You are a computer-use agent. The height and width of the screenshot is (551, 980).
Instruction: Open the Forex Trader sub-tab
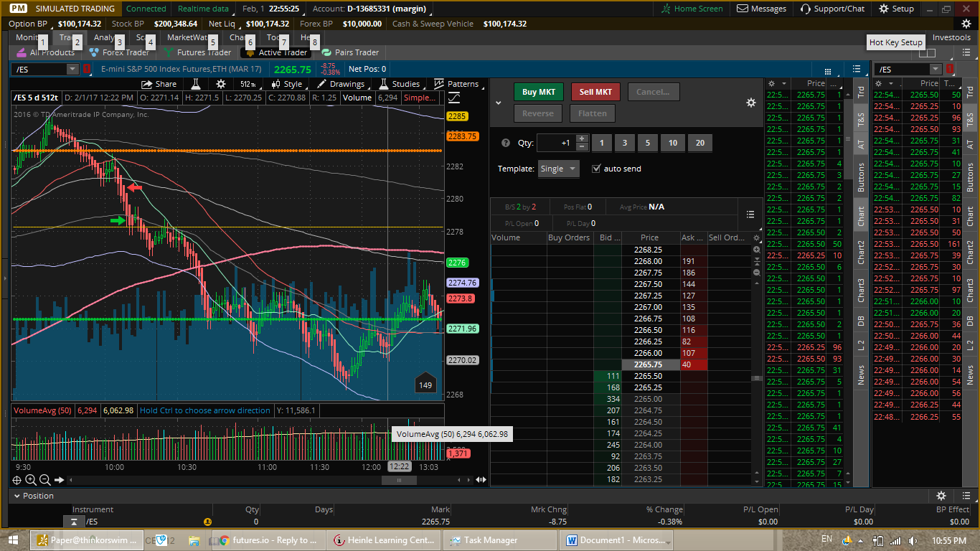point(120,52)
